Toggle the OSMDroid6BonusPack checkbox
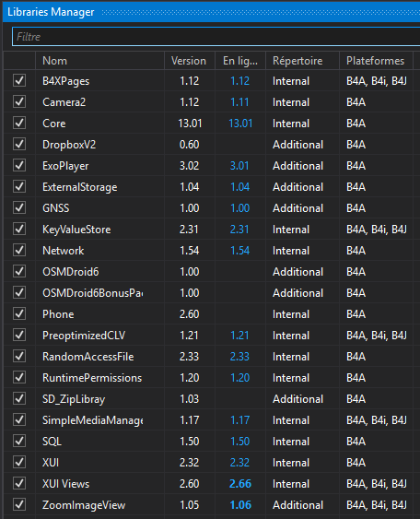Image resolution: width=420 pixels, height=519 pixels. pos(19,292)
